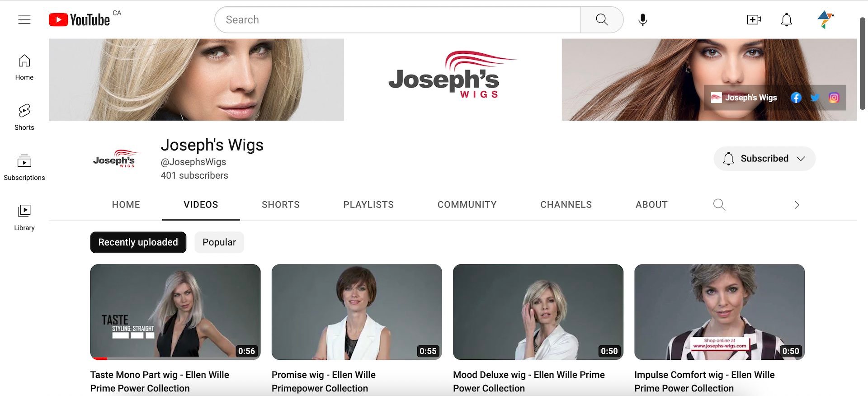Click Promise wig video title

[x=324, y=382]
